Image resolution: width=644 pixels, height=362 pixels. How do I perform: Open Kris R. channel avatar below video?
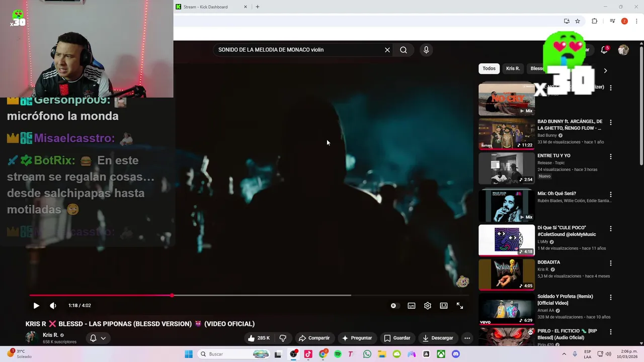click(x=32, y=337)
